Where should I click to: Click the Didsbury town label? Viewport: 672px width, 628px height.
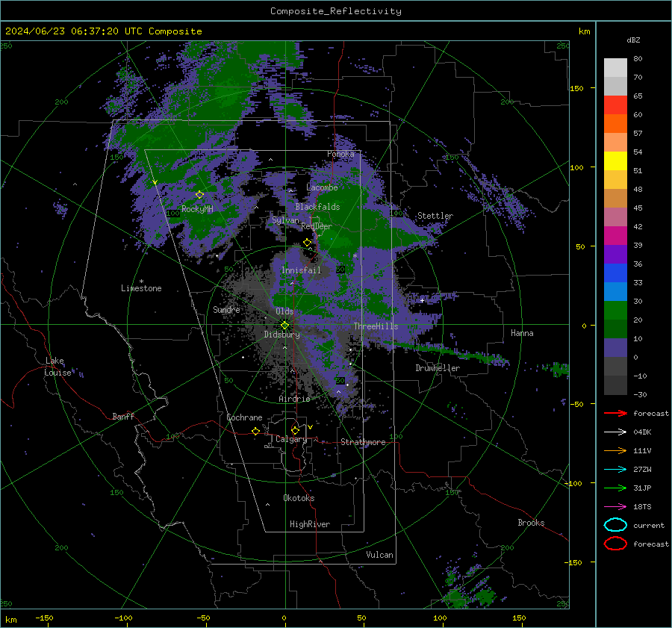281,335
